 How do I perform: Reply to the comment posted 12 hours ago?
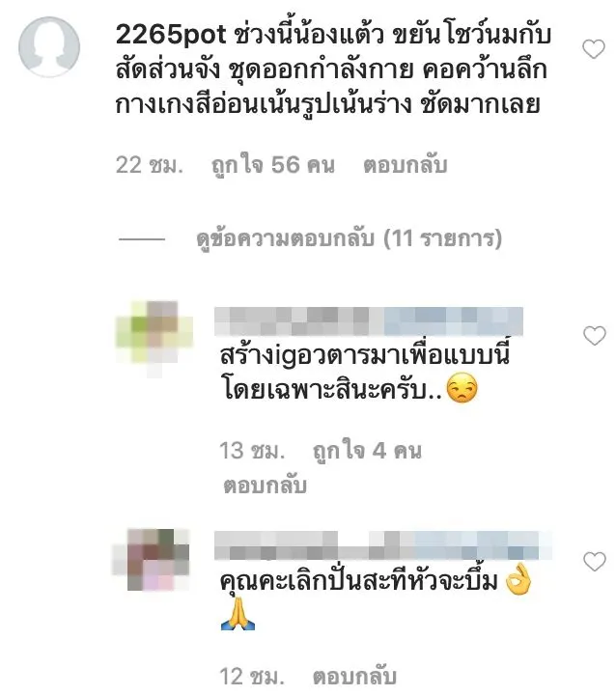tap(354, 677)
